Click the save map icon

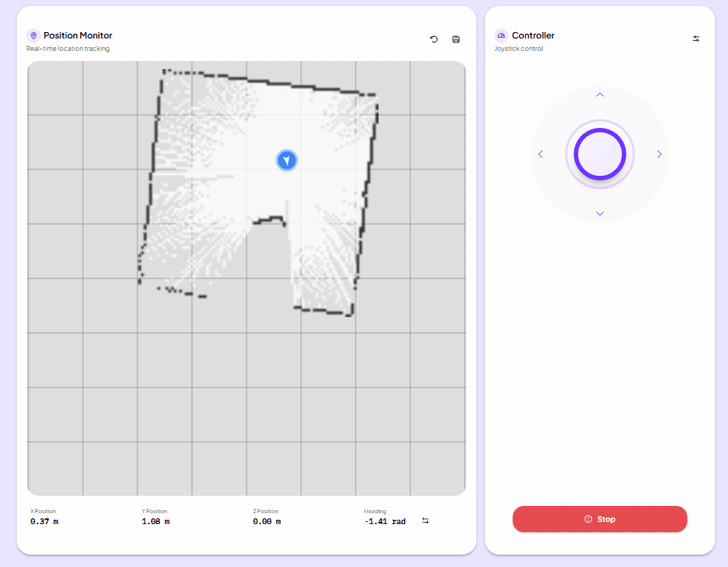[456, 39]
